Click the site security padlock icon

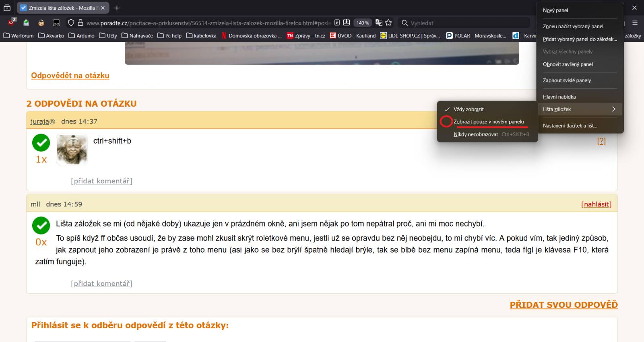[80, 23]
